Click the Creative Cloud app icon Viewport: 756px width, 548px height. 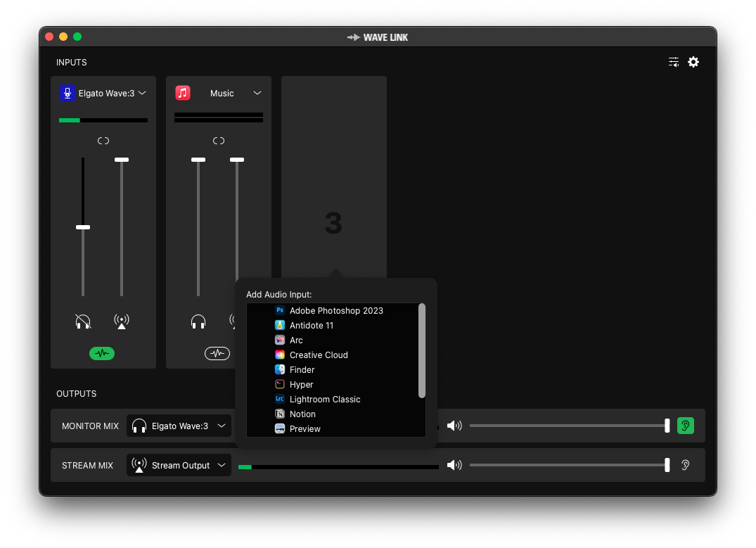[280, 355]
